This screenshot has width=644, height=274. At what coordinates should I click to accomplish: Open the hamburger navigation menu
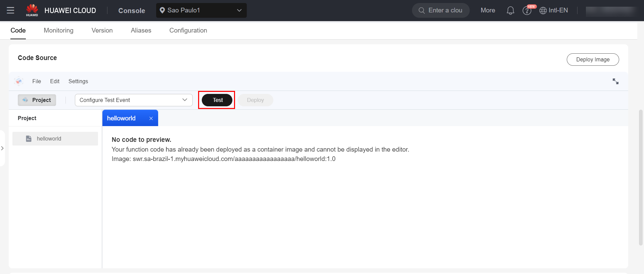10,10
